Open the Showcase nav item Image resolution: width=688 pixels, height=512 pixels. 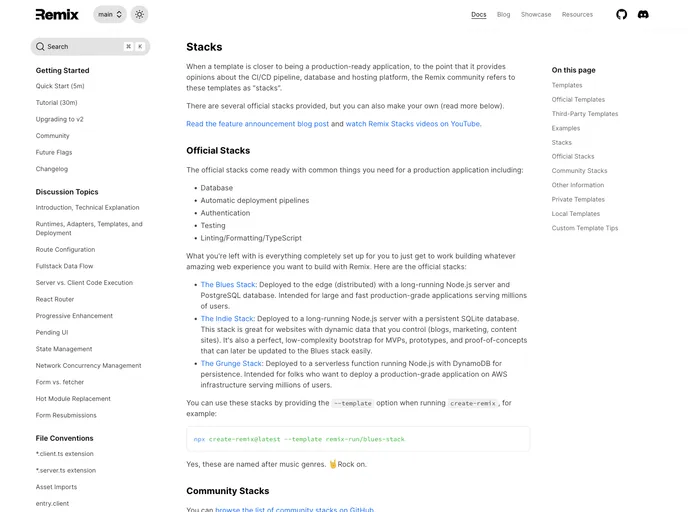536,15
